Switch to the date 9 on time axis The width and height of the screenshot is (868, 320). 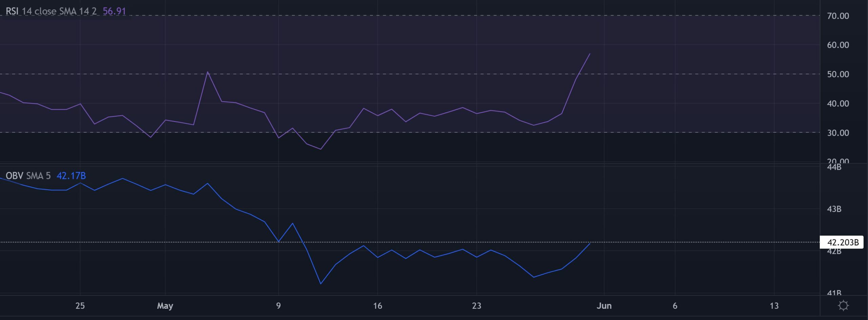[x=278, y=305]
